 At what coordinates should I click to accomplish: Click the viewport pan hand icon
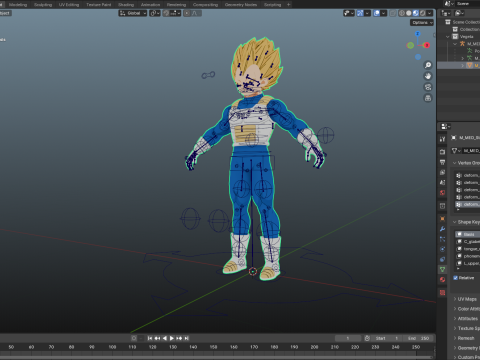[428, 76]
